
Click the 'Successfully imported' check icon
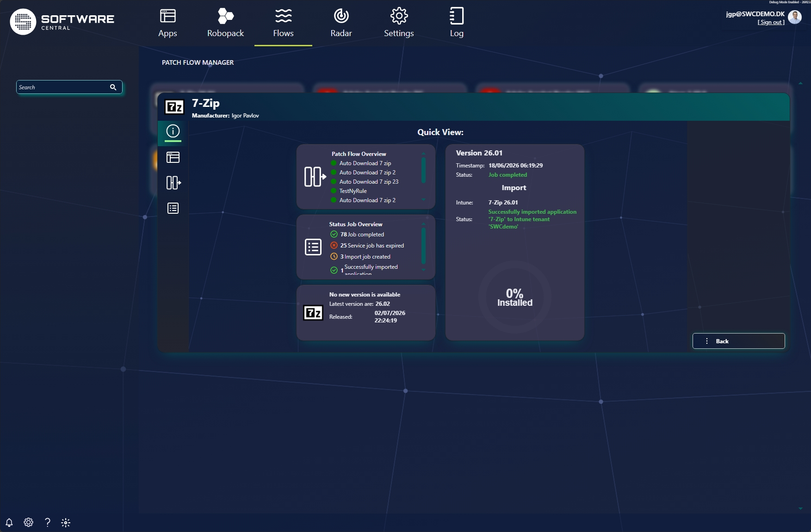tap(334, 270)
